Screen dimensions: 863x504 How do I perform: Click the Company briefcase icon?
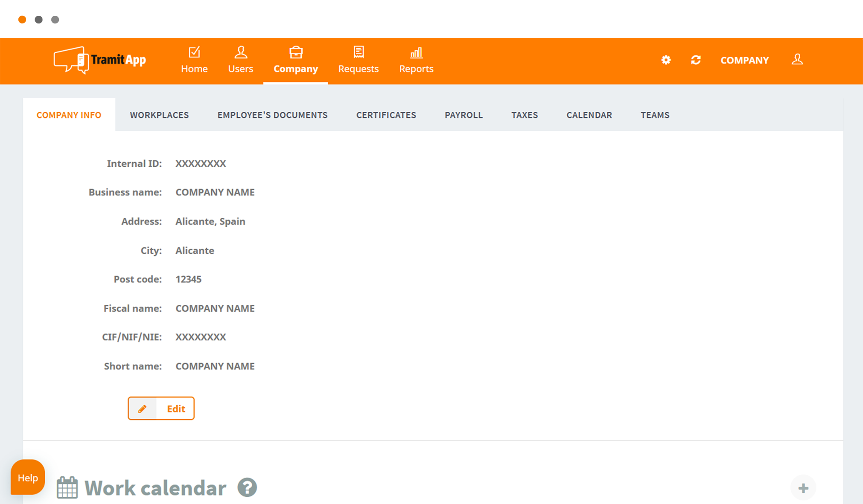[x=296, y=52]
